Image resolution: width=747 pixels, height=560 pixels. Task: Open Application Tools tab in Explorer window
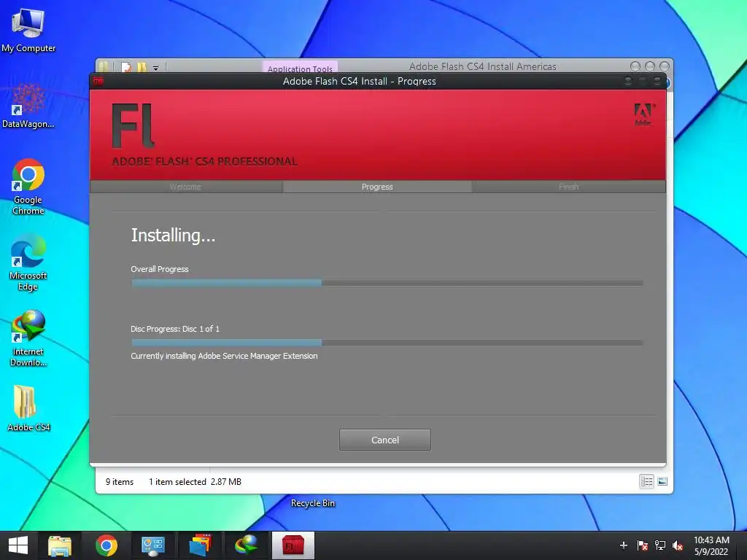point(300,68)
